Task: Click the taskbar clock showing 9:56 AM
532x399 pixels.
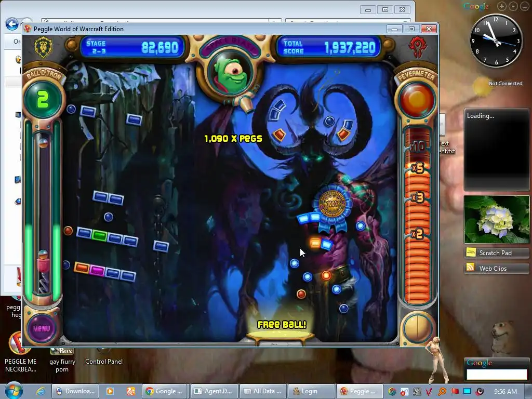Action: 505,391
